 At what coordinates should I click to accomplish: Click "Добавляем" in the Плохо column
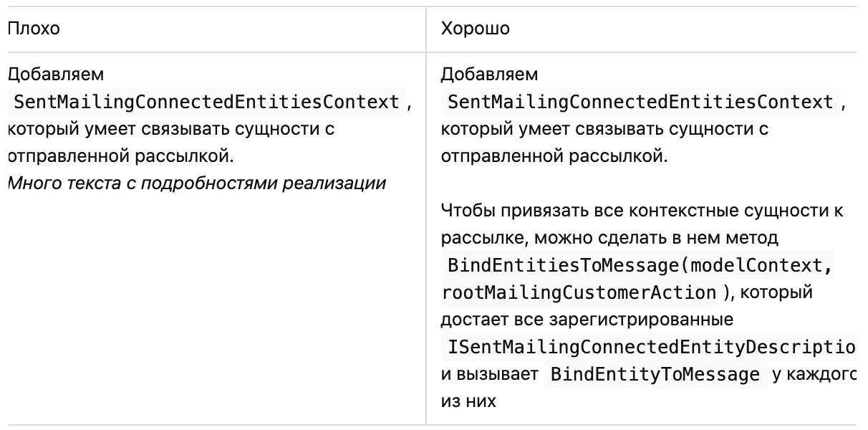click(55, 75)
